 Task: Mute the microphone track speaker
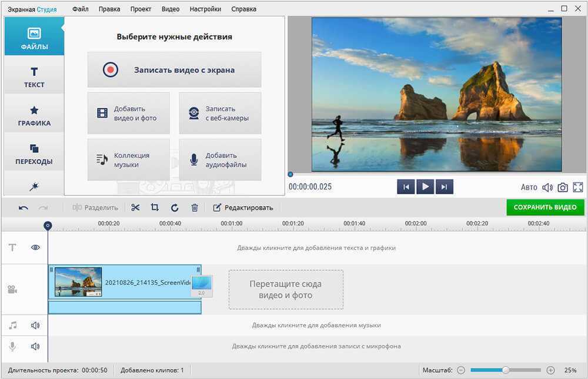coord(35,346)
